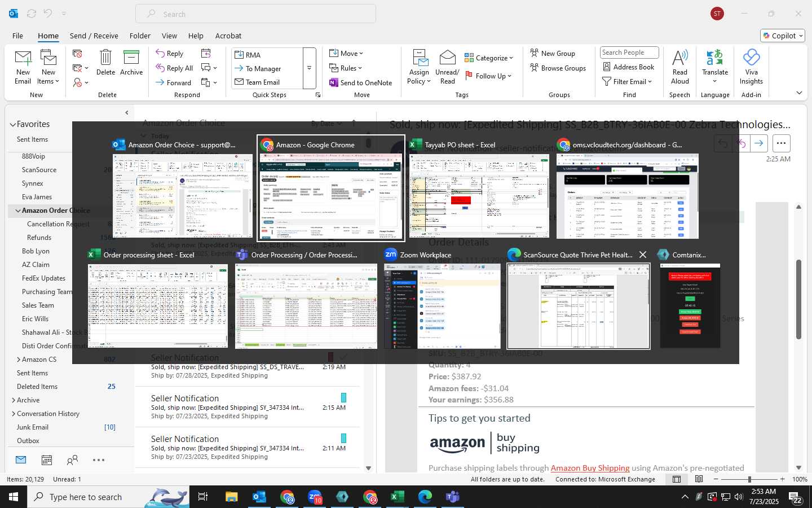Open the File menu
Viewport: 812px width, 508px height.
(x=17, y=36)
